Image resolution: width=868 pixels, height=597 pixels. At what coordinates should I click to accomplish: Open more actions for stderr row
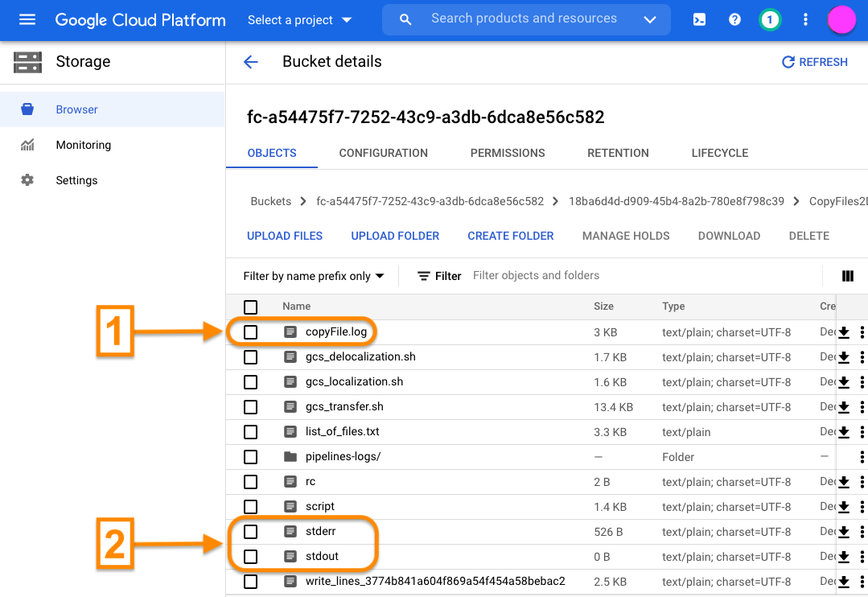click(x=862, y=532)
